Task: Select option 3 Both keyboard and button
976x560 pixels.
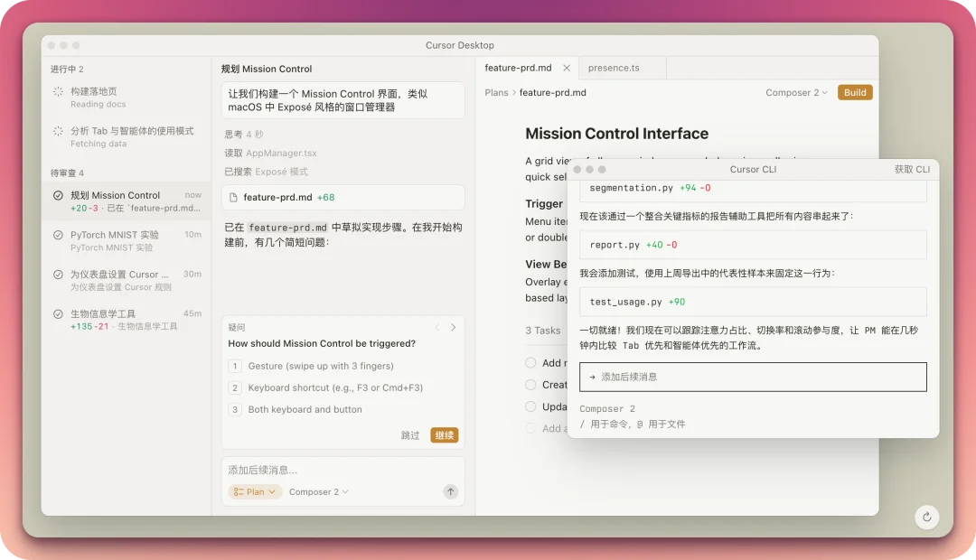Action: pyautogui.click(x=343, y=409)
